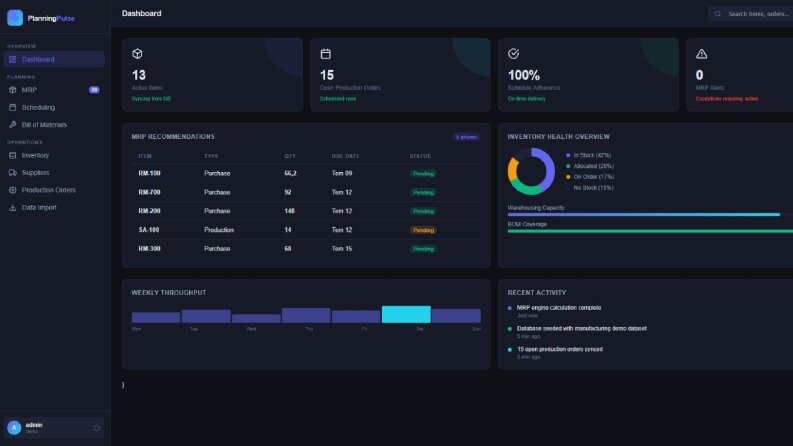Viewport: 793px width, 446px height.
Task: Click the 15 open production orders synced activity
Action: coord(560,349)
